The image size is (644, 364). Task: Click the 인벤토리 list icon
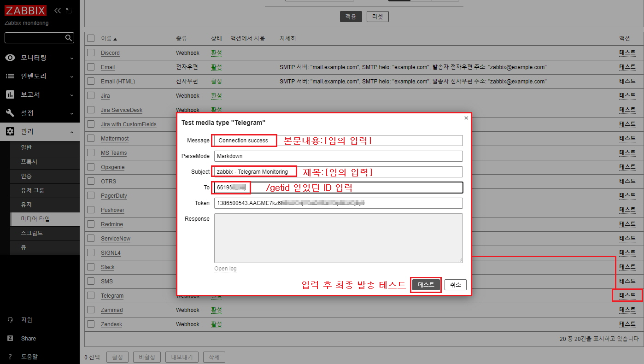coord(10,76)
